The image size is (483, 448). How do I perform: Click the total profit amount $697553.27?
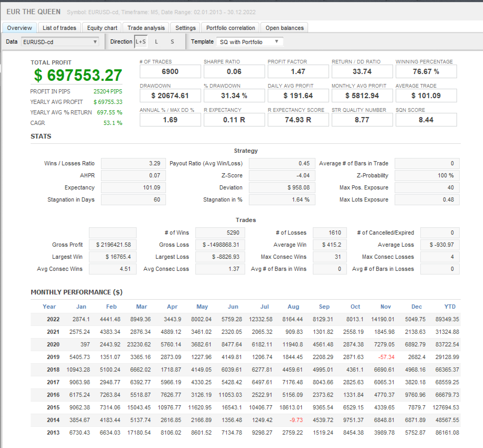(x=78, y=75)
